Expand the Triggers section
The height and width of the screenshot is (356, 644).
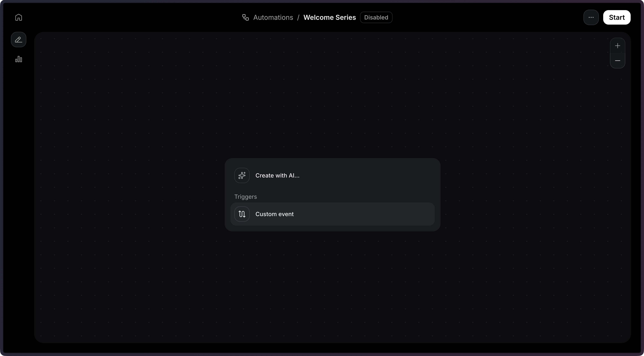pos(246,197)
